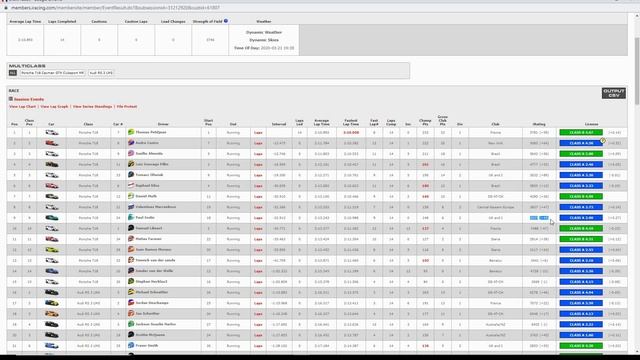Screen dimensions: 640x360
Task: Click helmet icon in position 1 row
Action: tap(131, 132)
